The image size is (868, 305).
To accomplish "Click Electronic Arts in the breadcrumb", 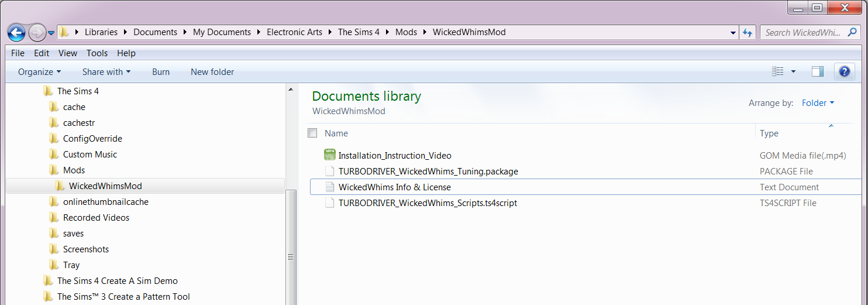I will coord(294,32).
